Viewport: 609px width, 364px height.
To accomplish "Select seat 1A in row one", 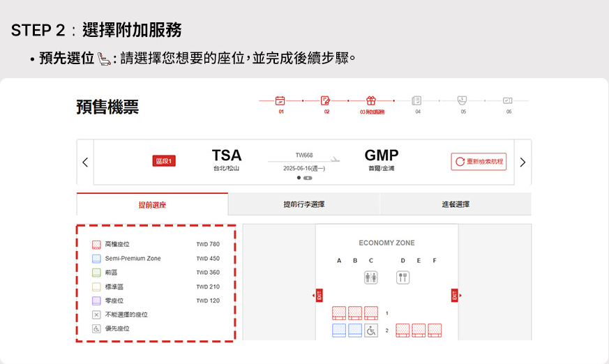I will click(x=339, y=313).
